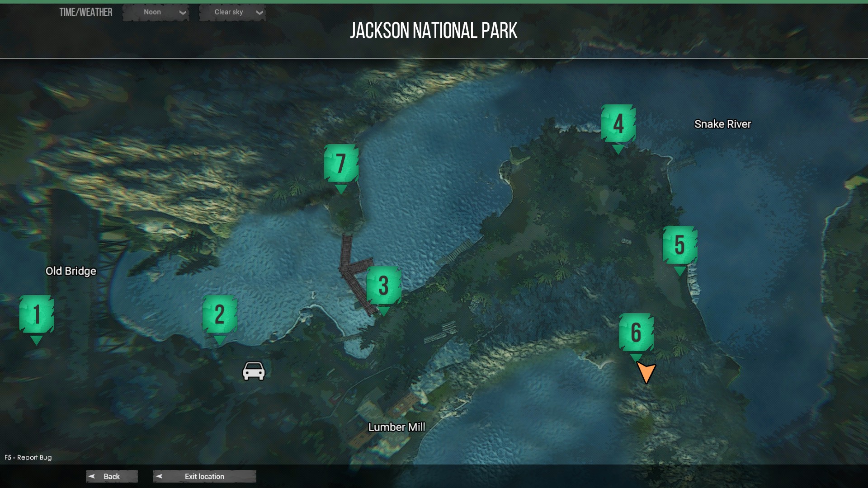The image size is (868, 488).
Task: Open the Noon time dropdown
Action: click(x=156, y=12)
